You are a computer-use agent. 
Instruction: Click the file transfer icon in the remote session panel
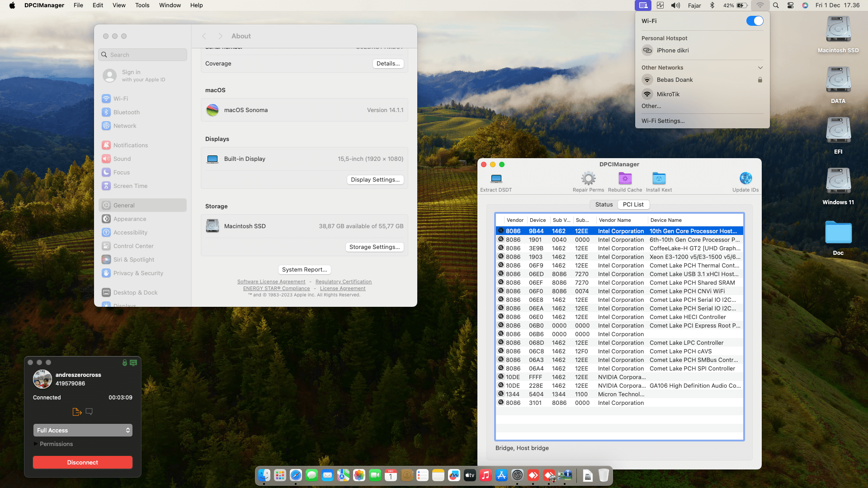point(77,412)
